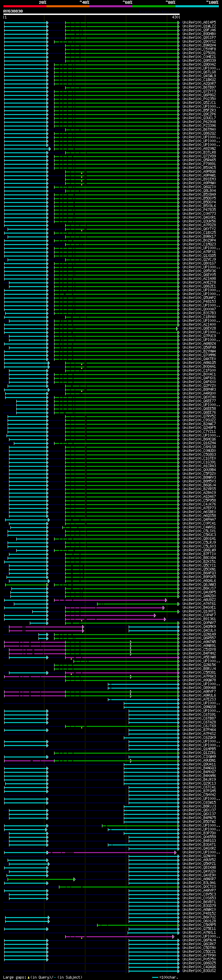
Task: Open hit UniRef100_Q9SIP7
Action: point(199,38)
